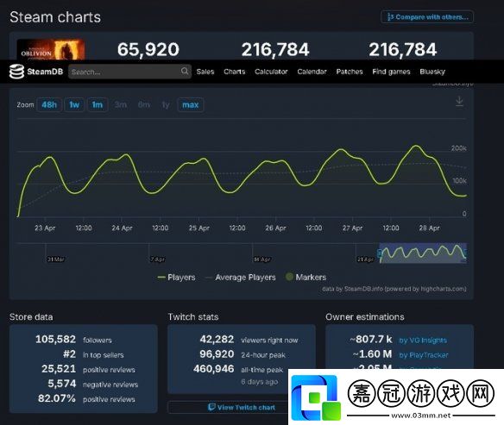Screen dimensions: 504x425
Task: Click Compare with others button
Action: [x=427, y=17]
